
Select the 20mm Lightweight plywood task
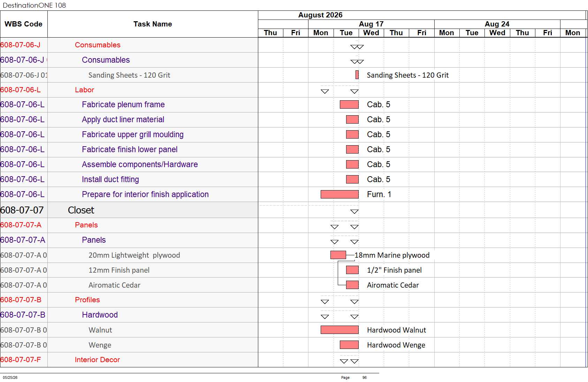tap(134, 255)
